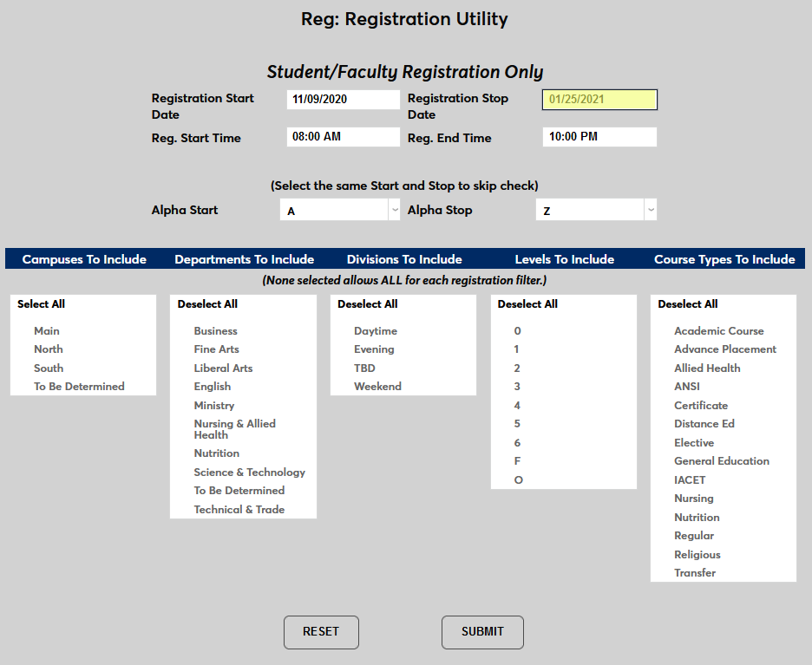Choose the South campus entry
This screenshot has width=812, height=665.
pyautogui.click(x=48, y=368)
